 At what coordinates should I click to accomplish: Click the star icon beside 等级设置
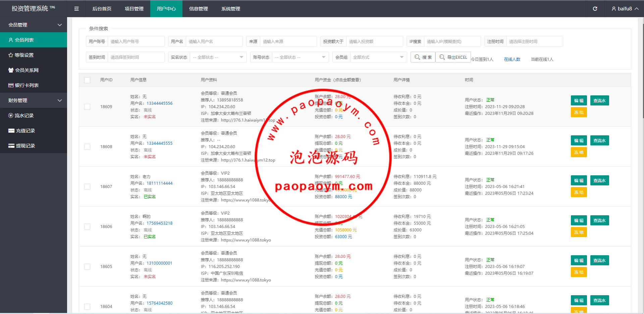point(11,55)
